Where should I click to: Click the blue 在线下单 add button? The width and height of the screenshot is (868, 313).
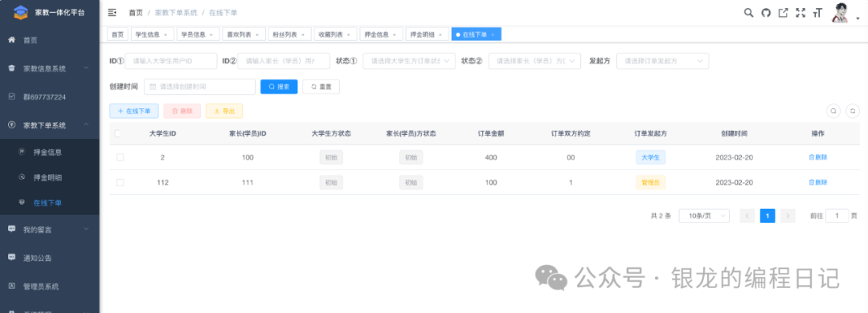pos(134,111)
